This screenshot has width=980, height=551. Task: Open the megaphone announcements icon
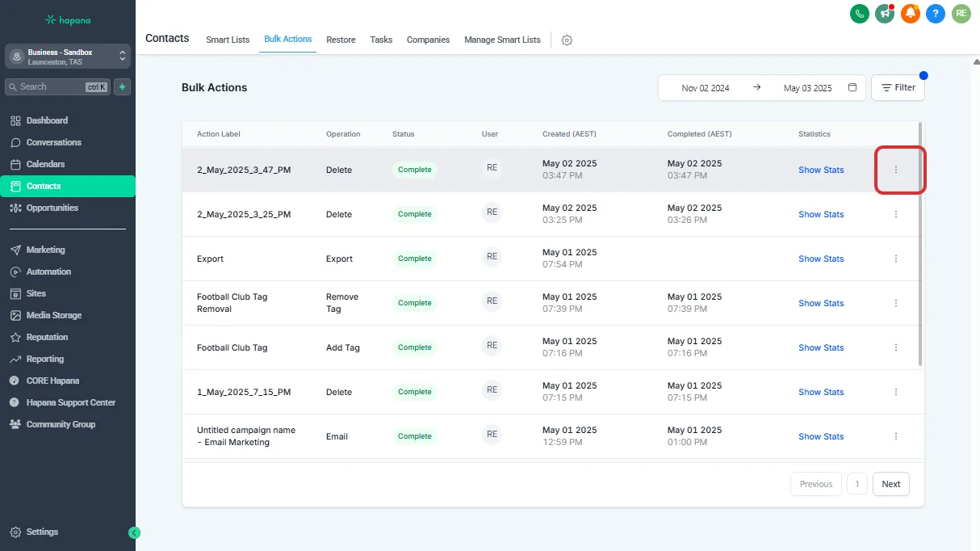(x=885, y=13)
